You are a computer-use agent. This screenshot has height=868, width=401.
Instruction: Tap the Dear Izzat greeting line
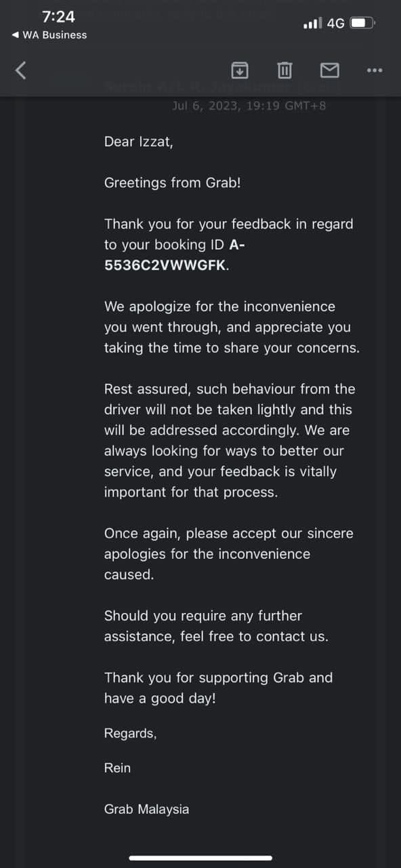point(139,142)
